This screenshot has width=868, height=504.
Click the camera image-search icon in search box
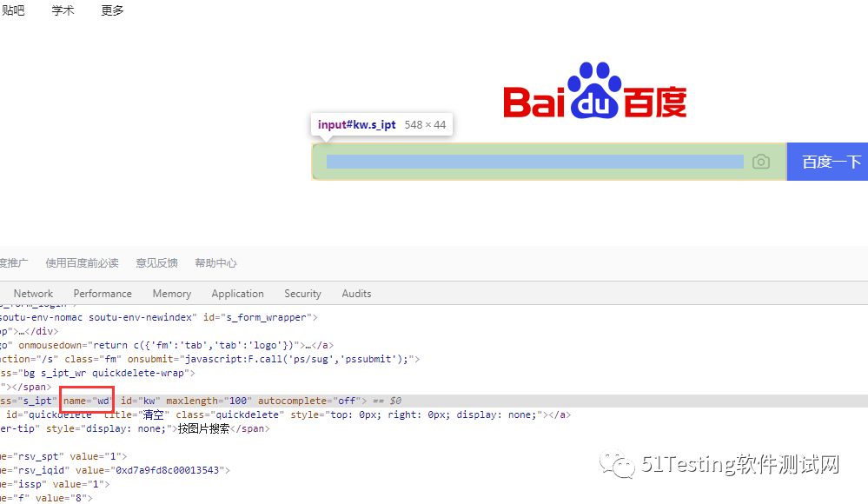click(761, 162)
